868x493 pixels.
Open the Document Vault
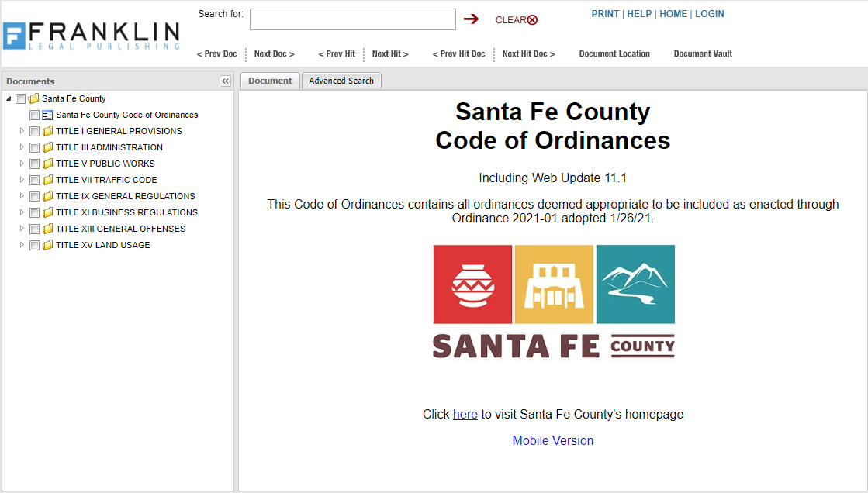702,54
